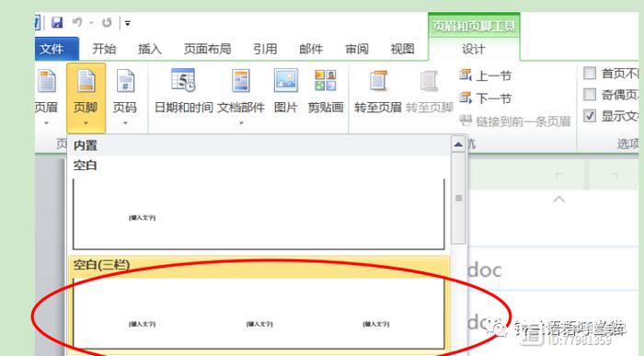Switch to the 页面布局 tab
The image size is (644, 356).
tap(207, 50)
